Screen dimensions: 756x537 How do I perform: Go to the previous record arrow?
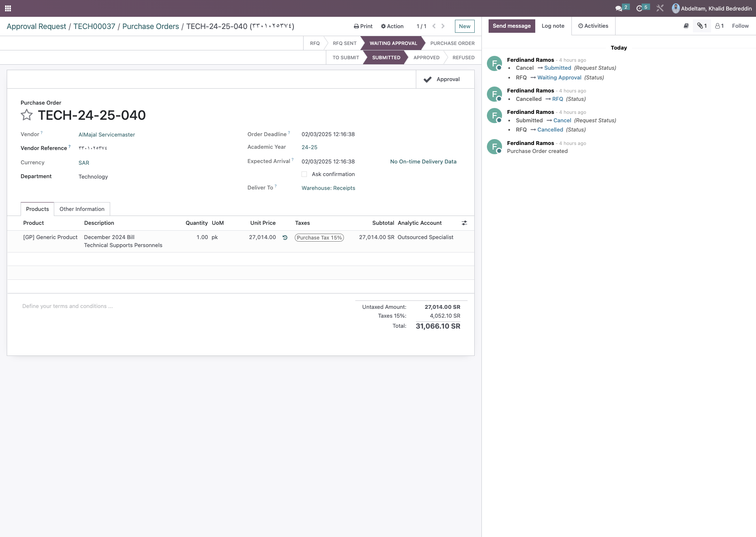click(x=434, y=26)
